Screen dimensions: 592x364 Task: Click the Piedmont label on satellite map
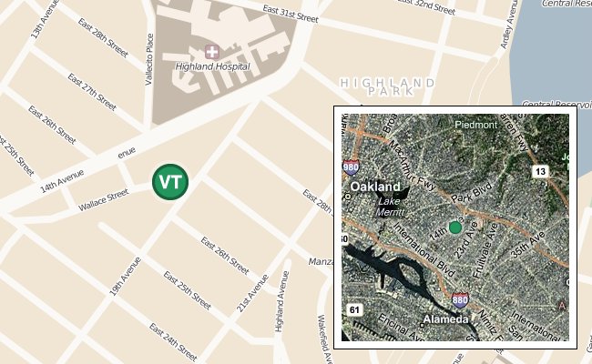click(x=476, y=125)
